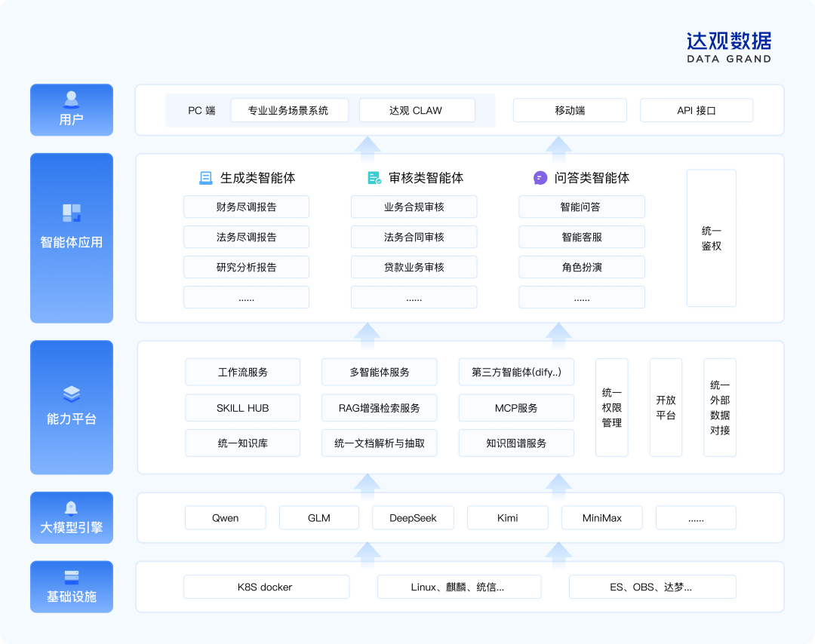The height and width of the screenshot is (644, 815).
Task: Select 第三方智能体(dify..) box
Action: (516, 372)
